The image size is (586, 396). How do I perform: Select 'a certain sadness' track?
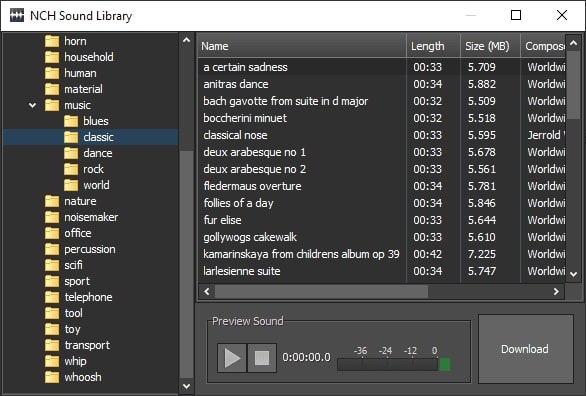point(381,67)
